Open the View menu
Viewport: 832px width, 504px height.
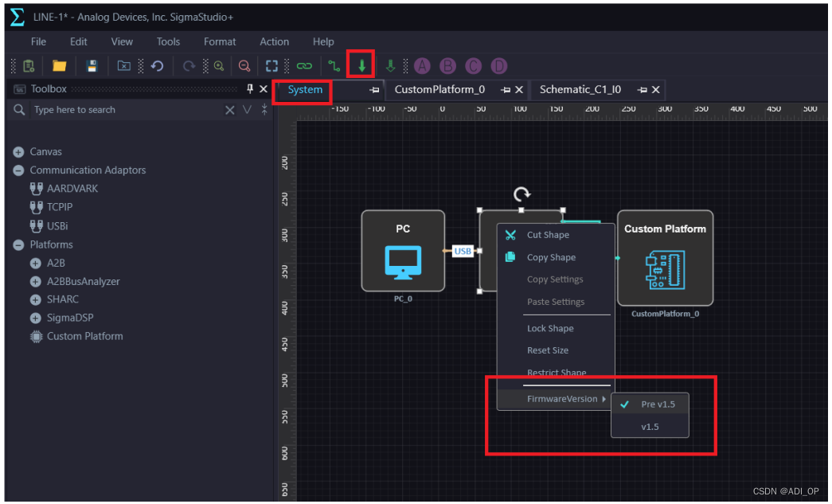[122, 41]
